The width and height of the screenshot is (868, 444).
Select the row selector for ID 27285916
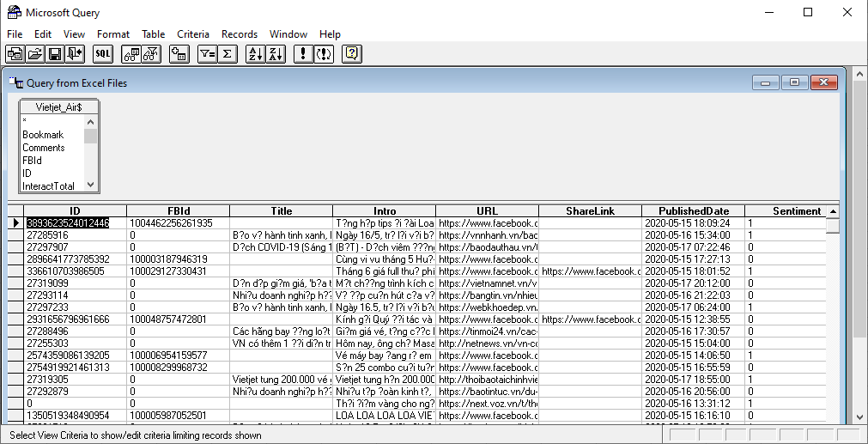point(15,235)
